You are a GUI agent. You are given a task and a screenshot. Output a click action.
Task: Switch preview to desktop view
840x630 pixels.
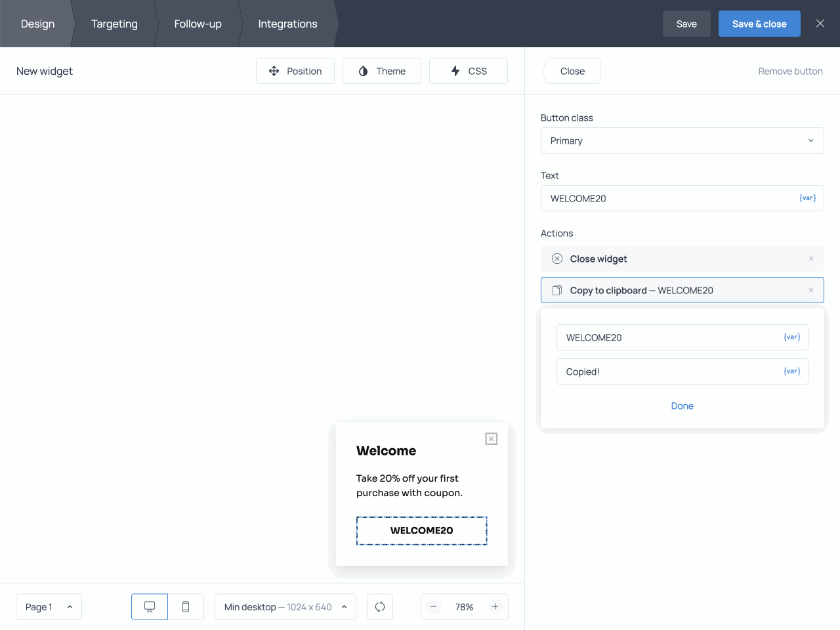click(149, 606)
